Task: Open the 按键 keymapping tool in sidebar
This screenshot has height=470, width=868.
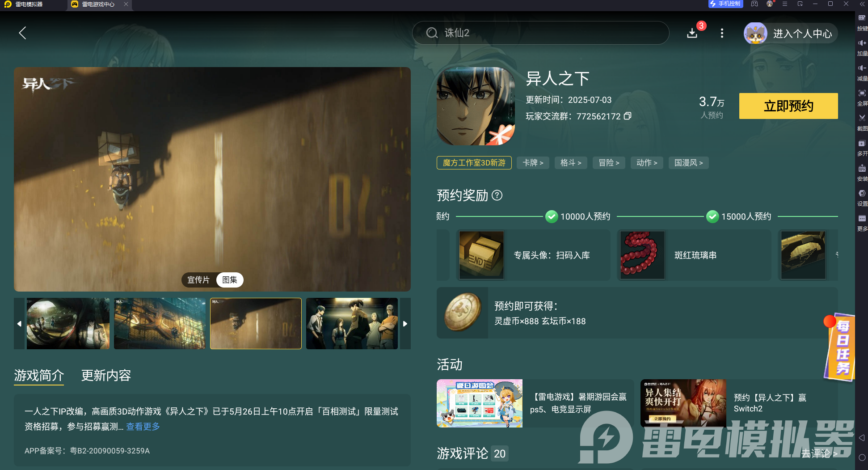Action: [x=862, y=22]
